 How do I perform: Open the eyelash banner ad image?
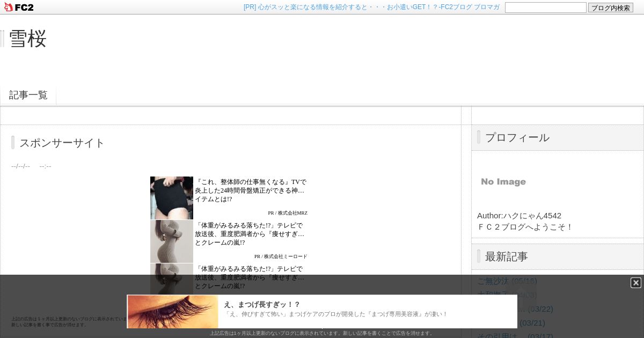[173, 312]
